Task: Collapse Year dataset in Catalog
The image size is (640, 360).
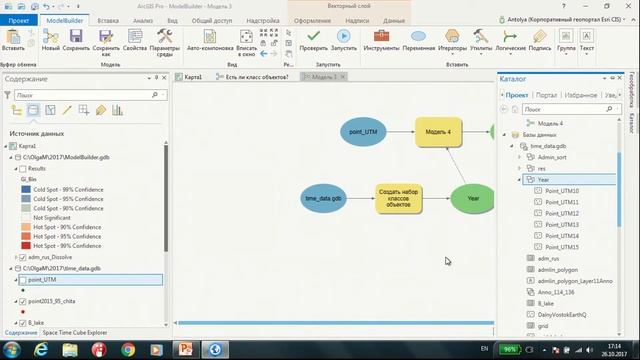Action: pyautogui.click(x=520, y=180)
